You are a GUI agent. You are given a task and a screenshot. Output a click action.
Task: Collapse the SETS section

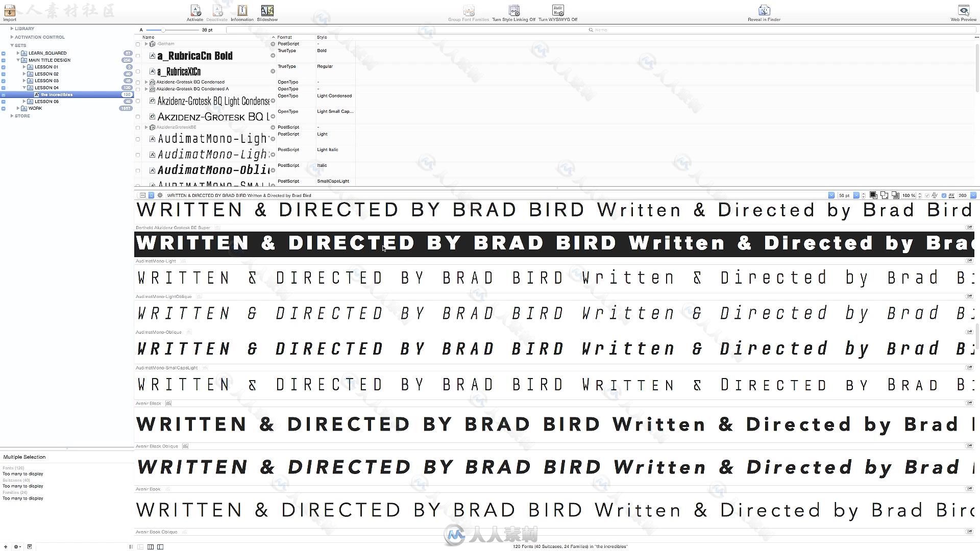click(12, 45)
